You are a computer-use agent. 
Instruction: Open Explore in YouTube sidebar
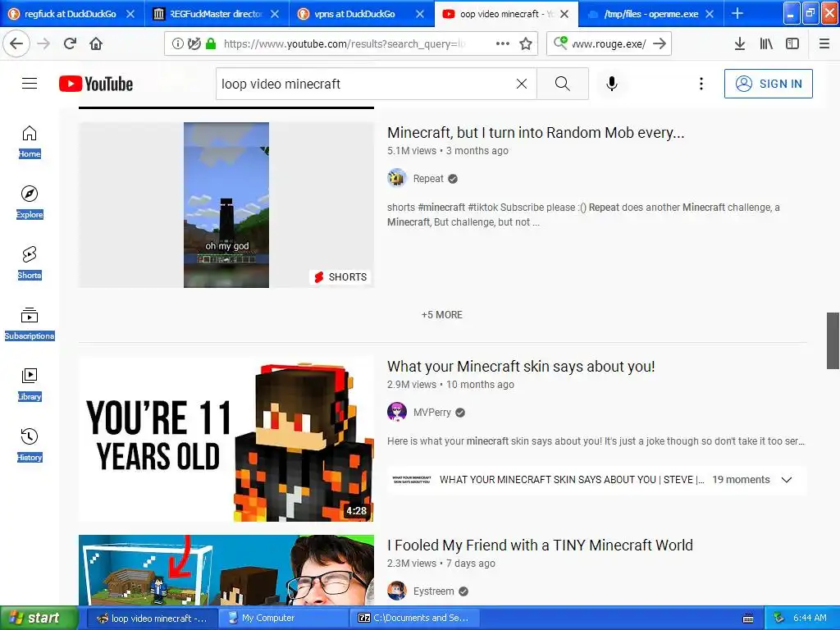click(30, 203)
